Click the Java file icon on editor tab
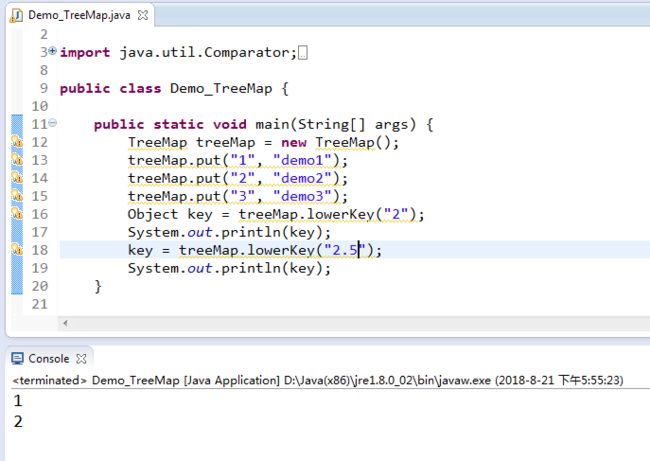This screenshot has height=461, width=650. point(16,16)
